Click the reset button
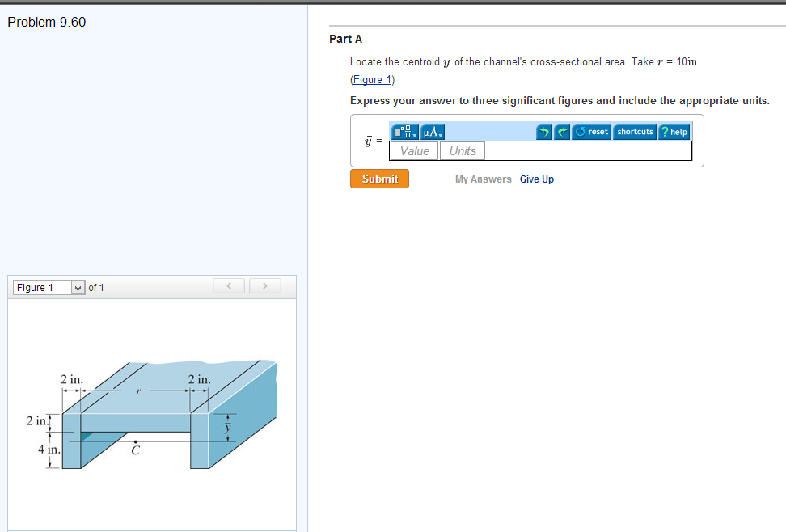This screenshot has width=786, height=532. [x=591, y=132]
